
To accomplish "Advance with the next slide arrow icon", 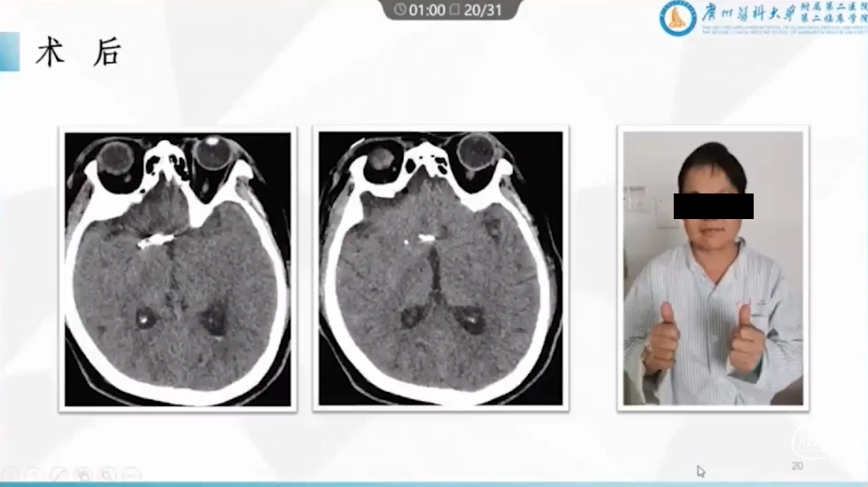I will [33, 474].
